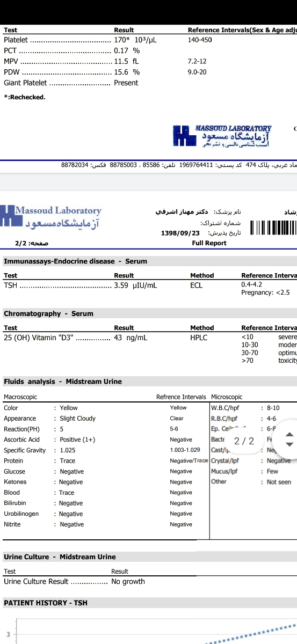297x644 pixels.
Task: Select Giant Platelet result Present
Action: [x=126, y=83]
